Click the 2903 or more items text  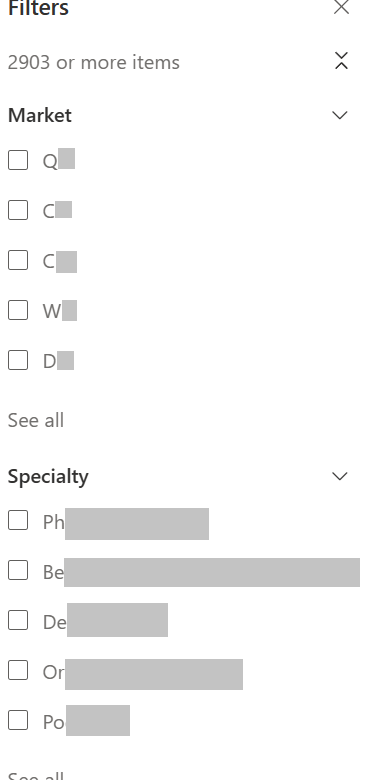(93, 62)
